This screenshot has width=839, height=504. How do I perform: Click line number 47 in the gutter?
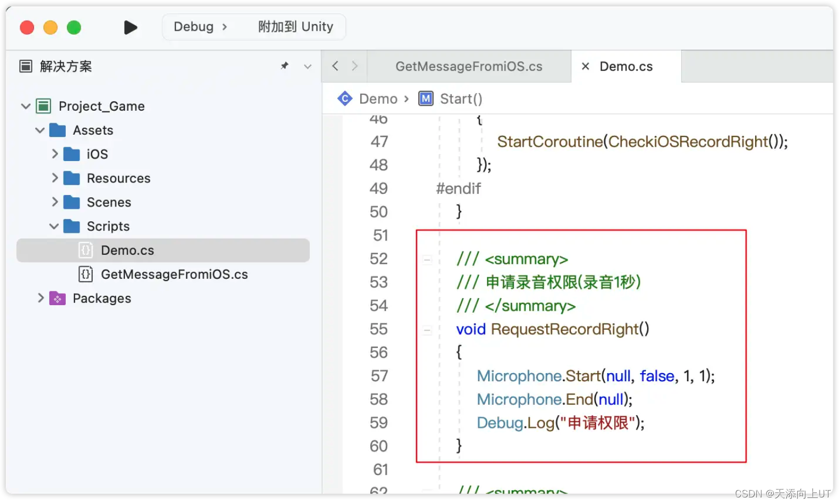[x=379, y=141]
